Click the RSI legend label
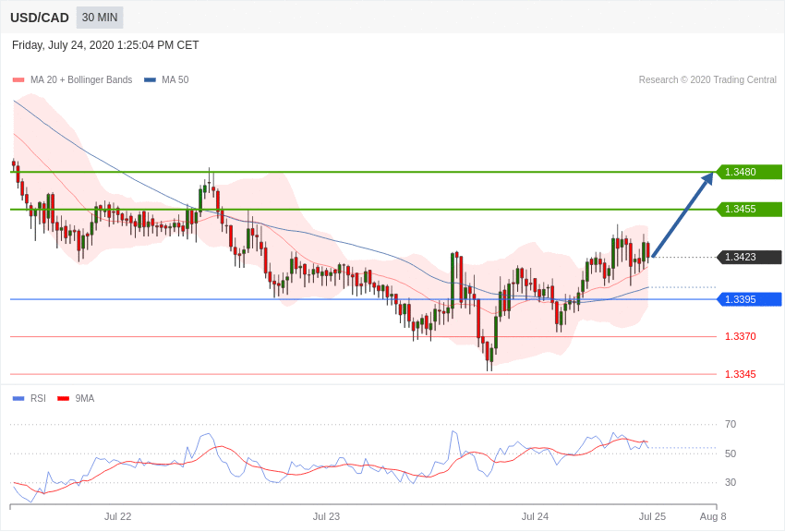The image size is (785, 532). [x=38, y=398]
